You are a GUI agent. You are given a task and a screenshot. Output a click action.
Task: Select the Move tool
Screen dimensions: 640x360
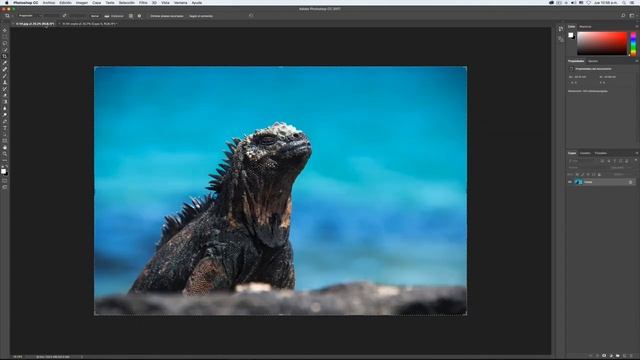(5, 30)
